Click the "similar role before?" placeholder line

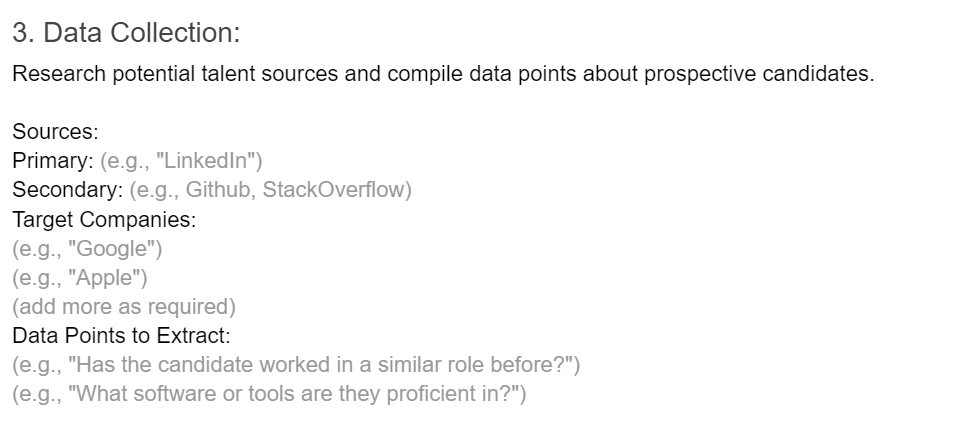[x=296, y=365]
